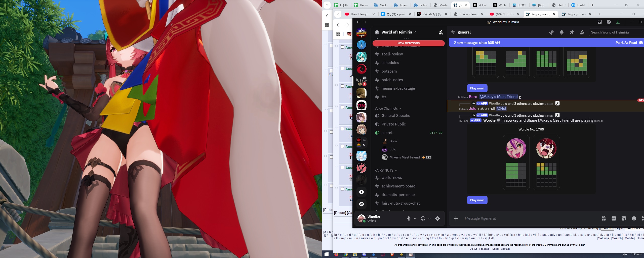
Task: Tick the third Anonymous post checkbox
Action: pos(342,86)
